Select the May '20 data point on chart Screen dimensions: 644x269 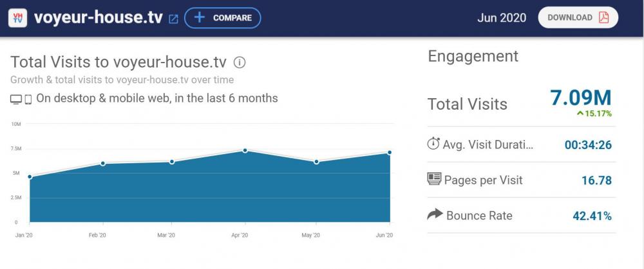317,161
